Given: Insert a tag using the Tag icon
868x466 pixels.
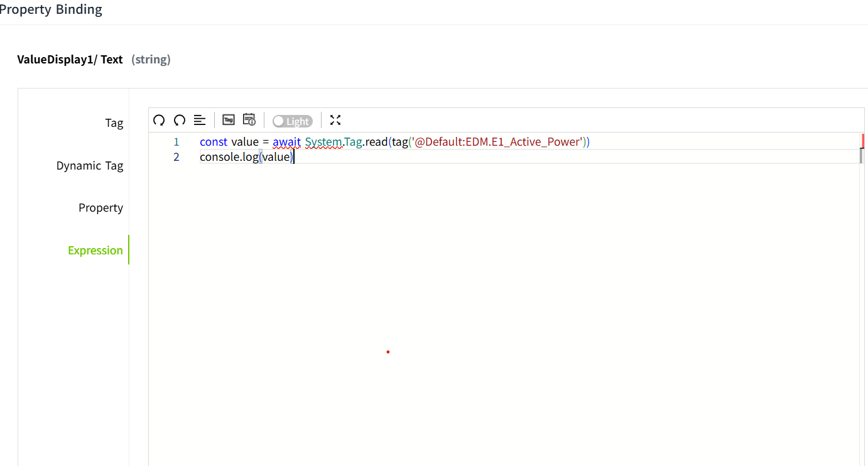Looking at the screenshot, I should (229, 120).
